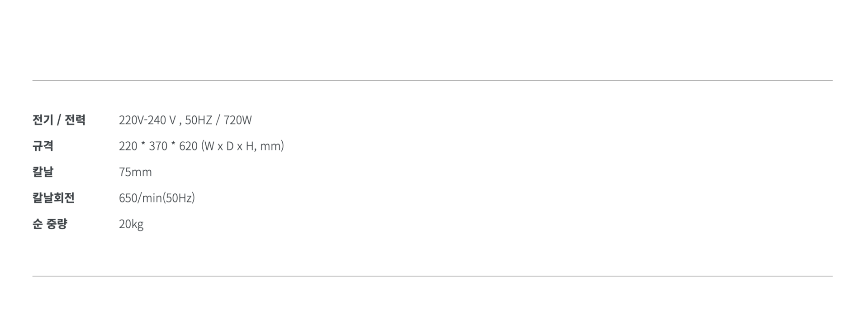868x322 pixels.
Task: Click the 620 height dimension number
Action: tap(188, 146)
